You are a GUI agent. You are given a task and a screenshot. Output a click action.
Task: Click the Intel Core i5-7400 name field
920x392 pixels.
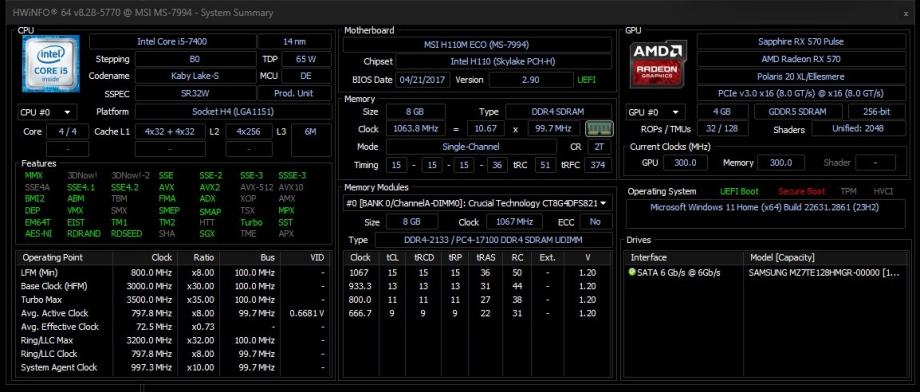(172, 42)
